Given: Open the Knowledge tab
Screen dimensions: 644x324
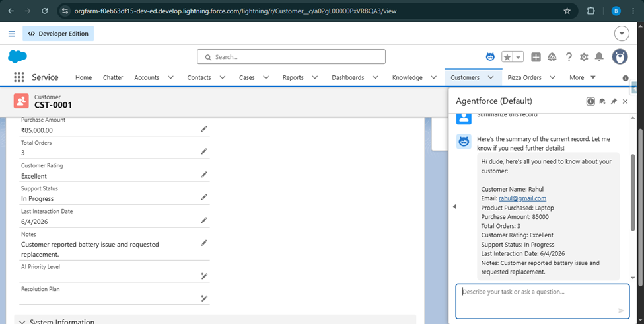Looking at the screenshot, I should tap(407, 77).
